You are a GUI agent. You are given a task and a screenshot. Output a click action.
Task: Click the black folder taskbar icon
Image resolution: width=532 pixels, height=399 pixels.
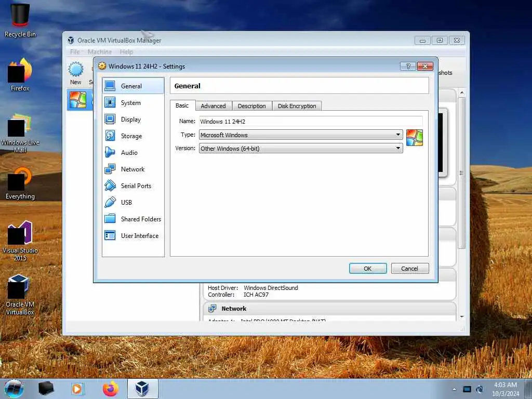tap(46, 389)
